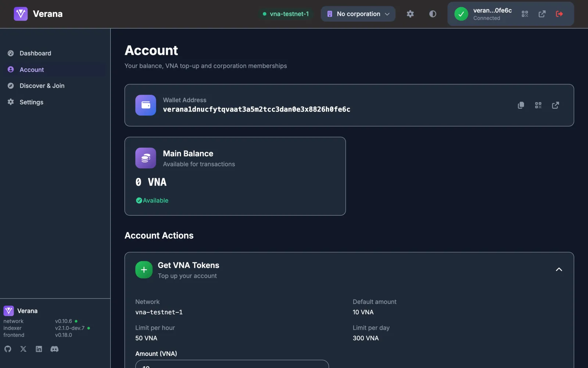Select Account in sidebar
The height and width of the screenshot is (368, 588).
(55, 70)
